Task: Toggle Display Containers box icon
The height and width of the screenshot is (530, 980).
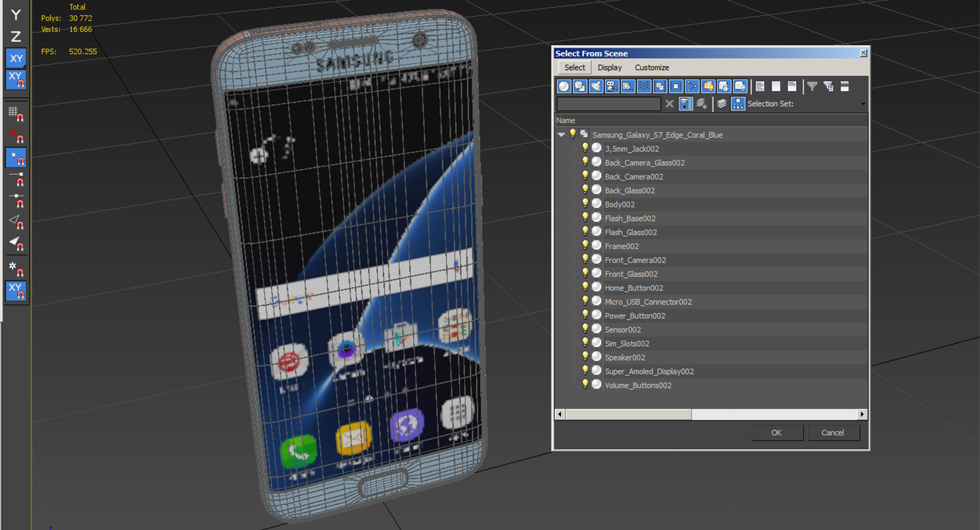Action: pyautogui.click(x=708, y=86)
